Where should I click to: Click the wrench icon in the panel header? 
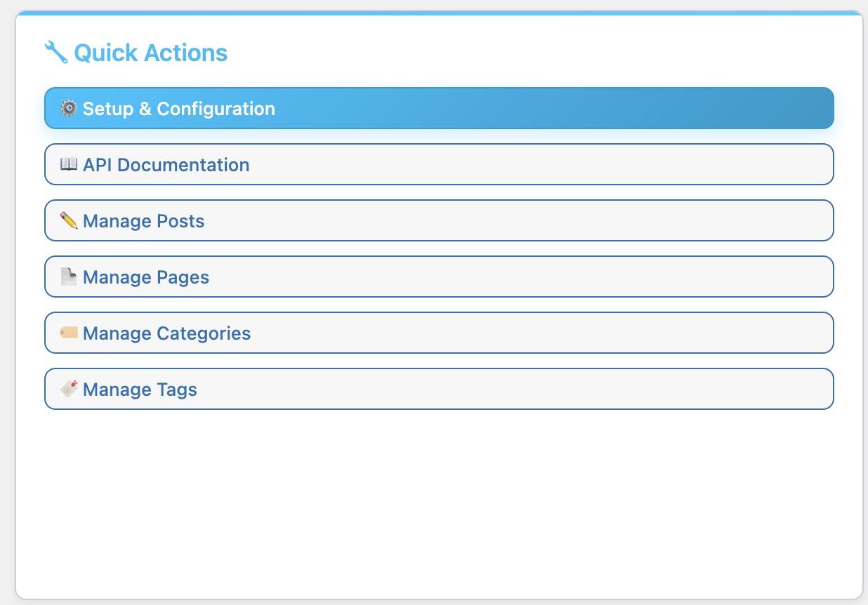55,51
